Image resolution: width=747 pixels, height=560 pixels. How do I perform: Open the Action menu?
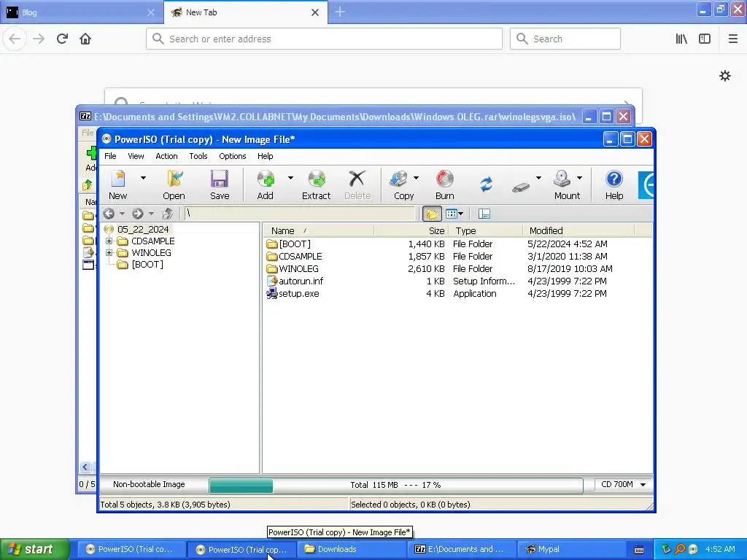pyautogui.click(x=166, y=156)
